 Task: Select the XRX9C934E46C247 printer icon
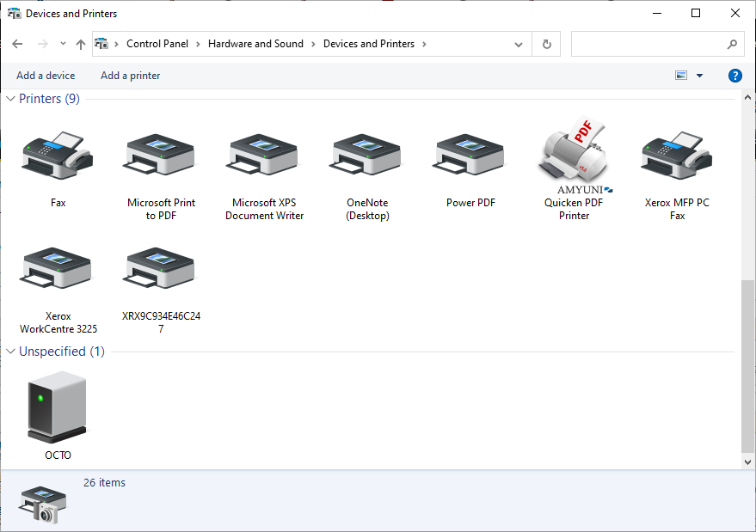161,268
